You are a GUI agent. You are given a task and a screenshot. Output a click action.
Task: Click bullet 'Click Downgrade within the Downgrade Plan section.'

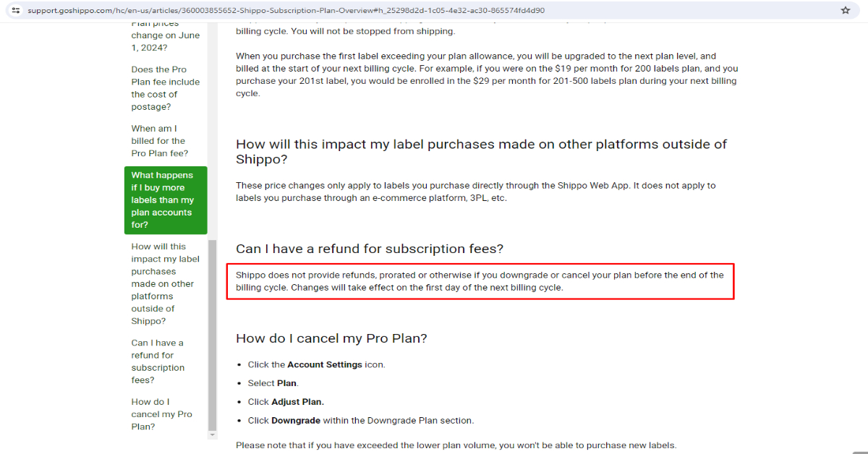click(x=361, y=421)
